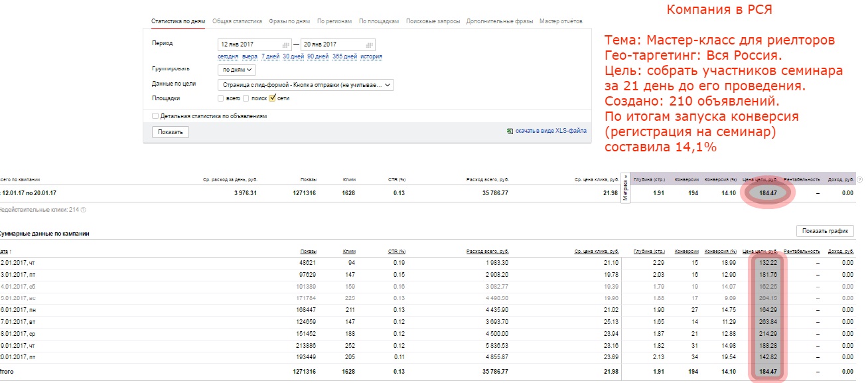Screen dimensions: 868x383
Task: Select the 90 дней period link
Action: pos(318,56)
